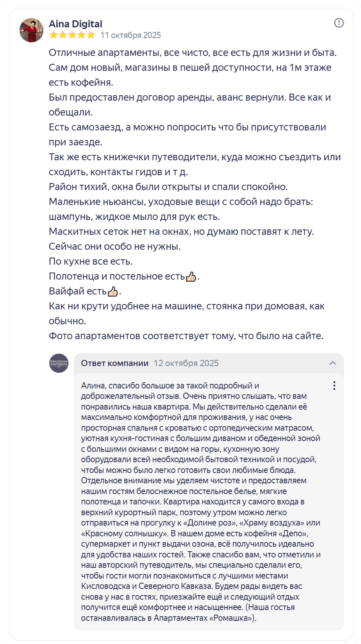Click the third star of the rating
The image size is (361, 644).
[73, 35]
